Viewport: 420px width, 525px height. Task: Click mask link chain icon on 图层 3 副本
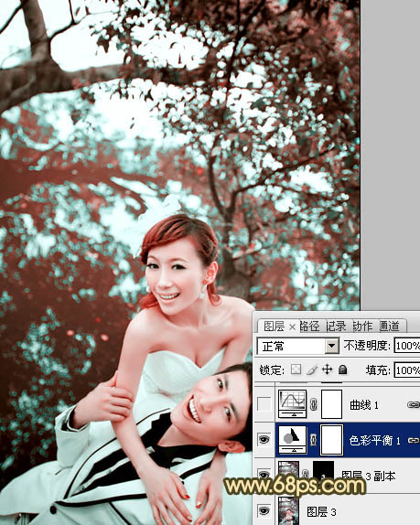(x=306, y=474)
